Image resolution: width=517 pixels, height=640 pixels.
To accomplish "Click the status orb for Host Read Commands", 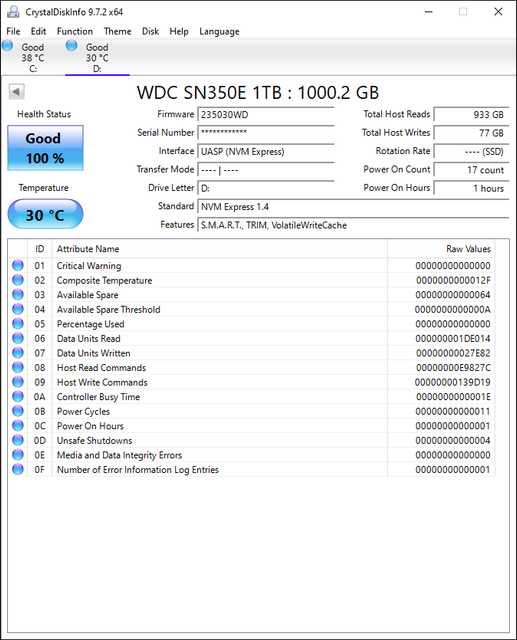I will [18, 367].
